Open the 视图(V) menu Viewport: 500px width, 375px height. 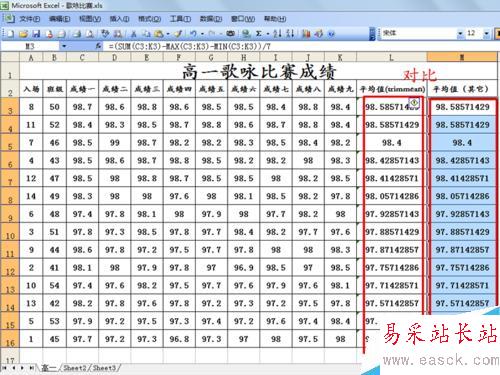click(x=90, y=19)
